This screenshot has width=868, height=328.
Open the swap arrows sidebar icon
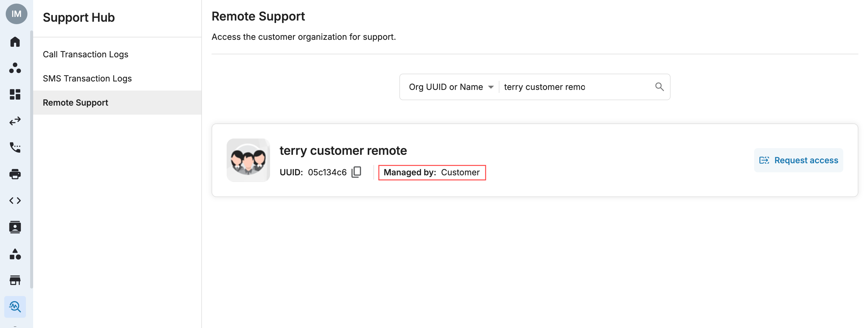coord(15,121)
